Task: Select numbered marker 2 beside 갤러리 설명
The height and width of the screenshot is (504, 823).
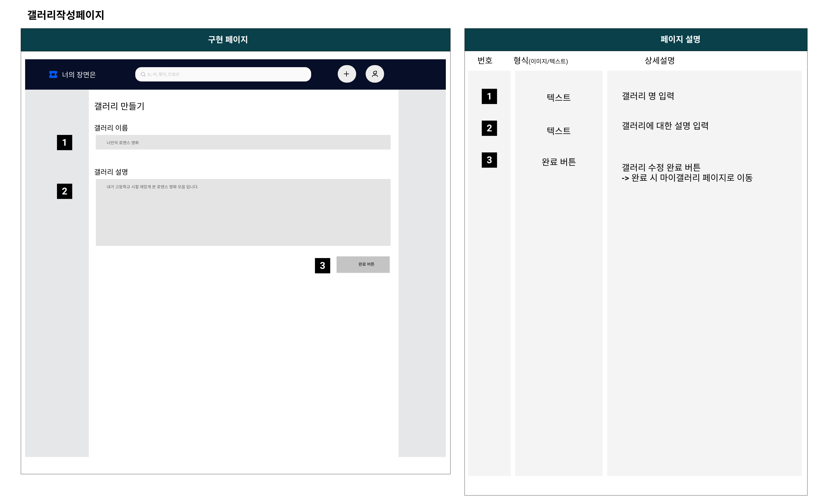Action: 64,191
